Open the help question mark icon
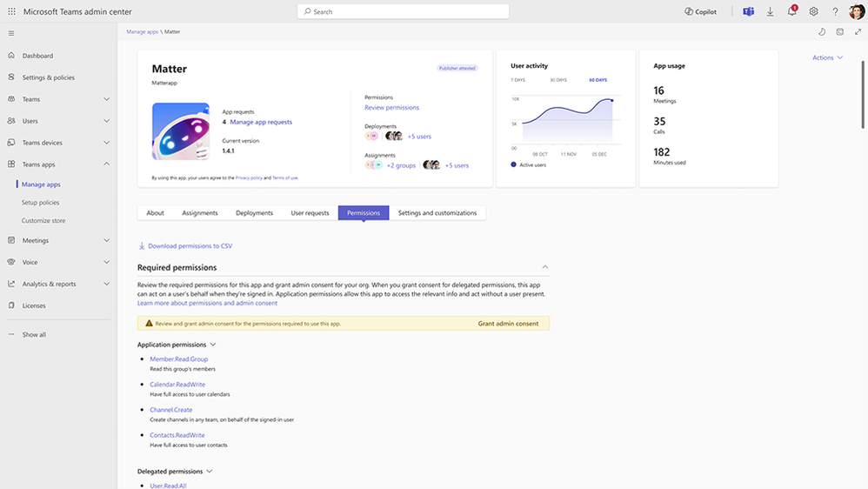 [835, 11]
